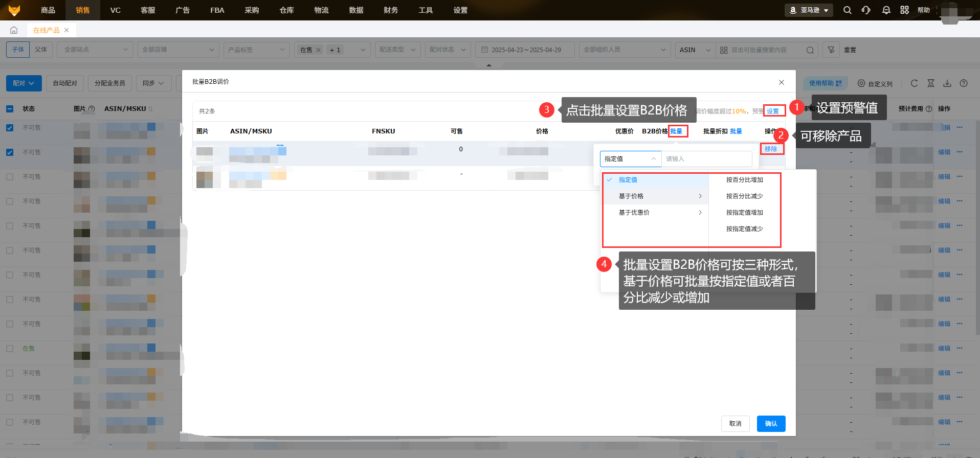Open the hourglass task history icon
This screenshot has width=980, height=458.
pyautogui.click(x=931, y=83)
